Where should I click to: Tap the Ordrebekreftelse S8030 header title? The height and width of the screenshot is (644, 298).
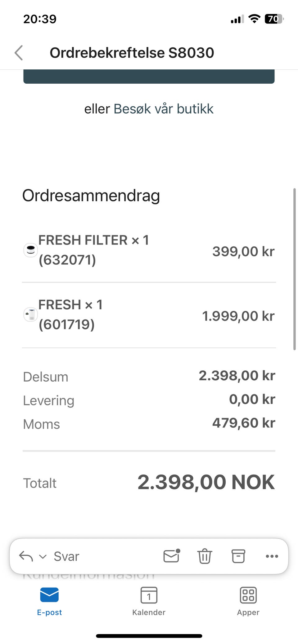point(132,53)
